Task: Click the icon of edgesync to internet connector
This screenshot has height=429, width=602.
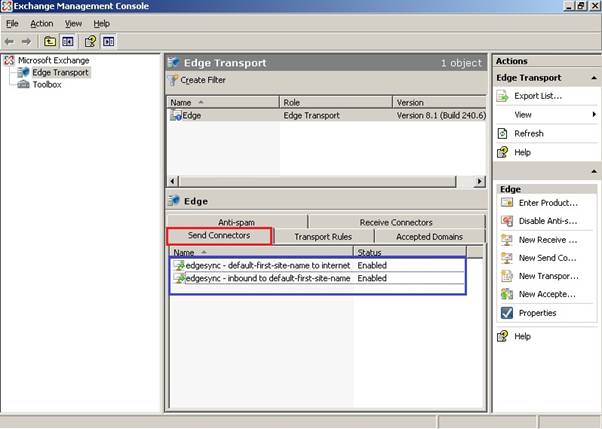Action: coord(179,265)
